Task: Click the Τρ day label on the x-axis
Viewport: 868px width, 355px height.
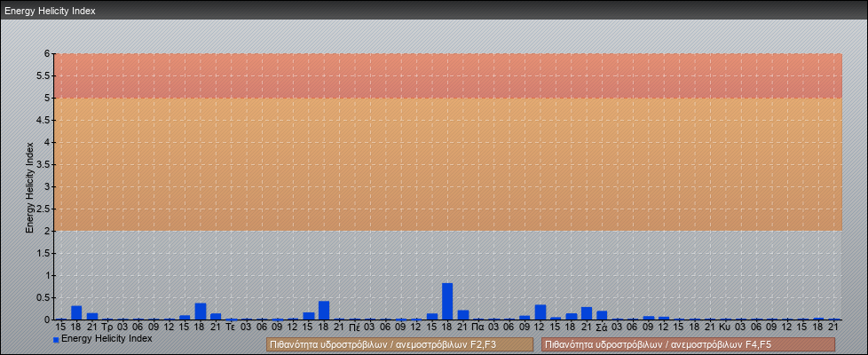Action: coord(107,327)
